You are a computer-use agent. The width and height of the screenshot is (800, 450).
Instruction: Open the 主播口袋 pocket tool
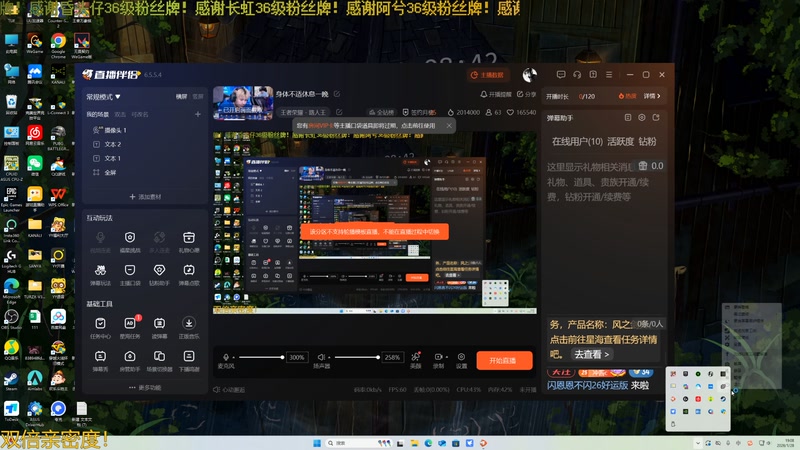pos(130,274)
